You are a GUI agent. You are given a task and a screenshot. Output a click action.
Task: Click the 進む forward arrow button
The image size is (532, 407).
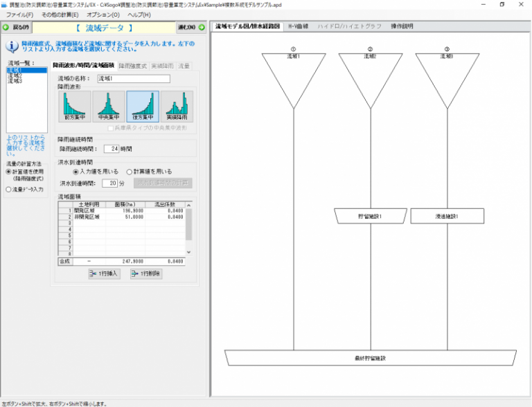[x=191, y=28]
